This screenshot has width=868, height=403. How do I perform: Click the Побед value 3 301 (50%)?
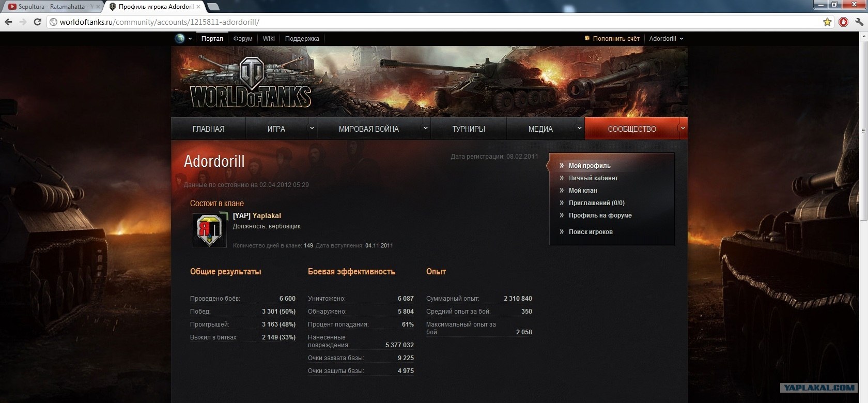[x=278, y=312]
